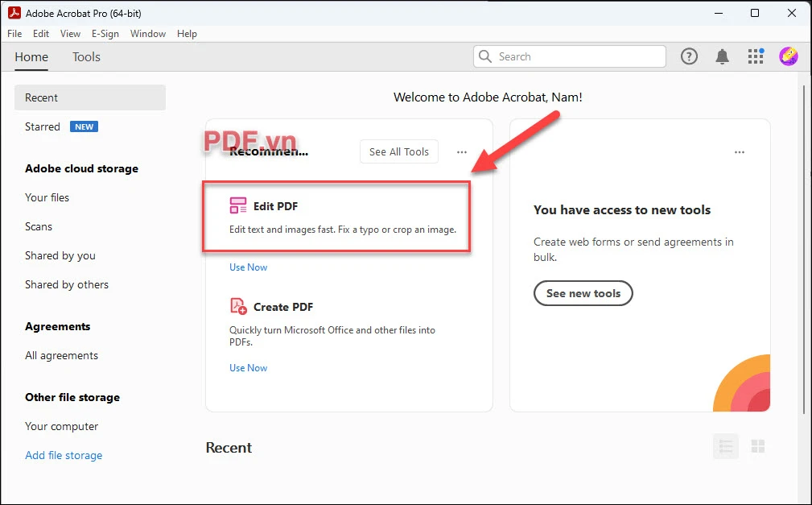Image resolution: width=812 pixels, height=505 pixels.
Task: Maximize the Acrobat window
Action: click(x=755, y=13)
